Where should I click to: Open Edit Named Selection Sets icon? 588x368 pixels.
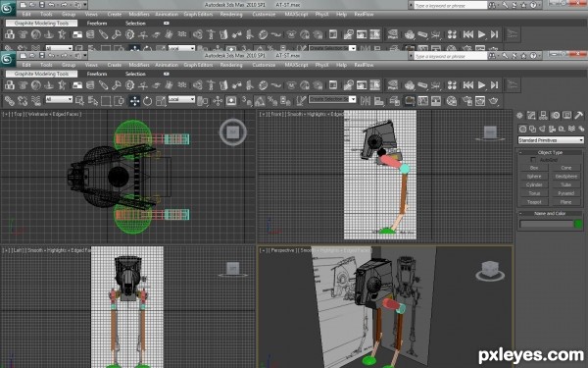[301, 101]
